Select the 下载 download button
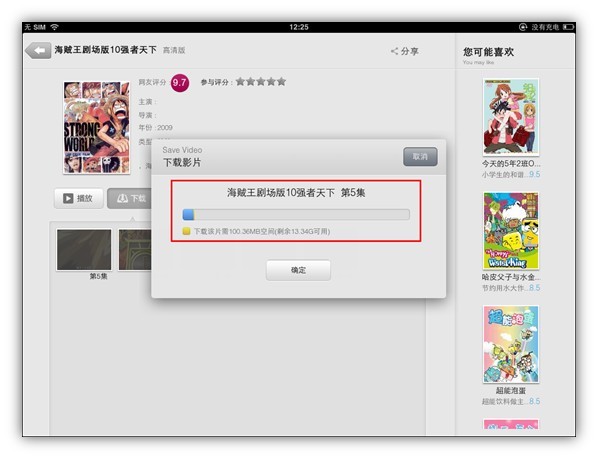The width and height of the screenshot is (598, 459). pos(130,198)
